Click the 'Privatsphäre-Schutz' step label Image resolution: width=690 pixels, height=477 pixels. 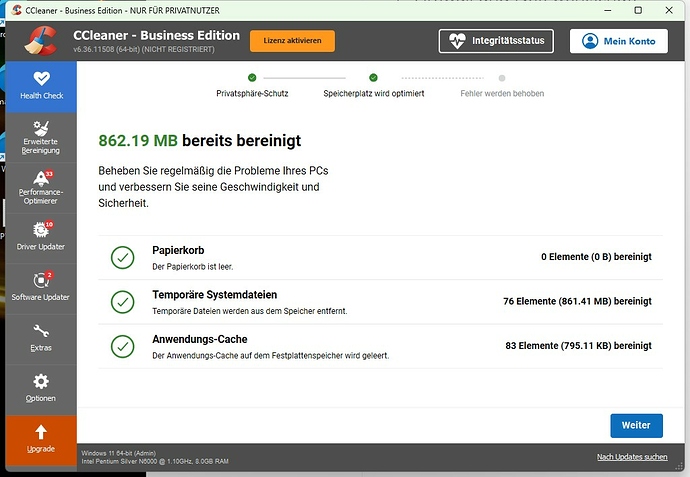coord(252,94)
